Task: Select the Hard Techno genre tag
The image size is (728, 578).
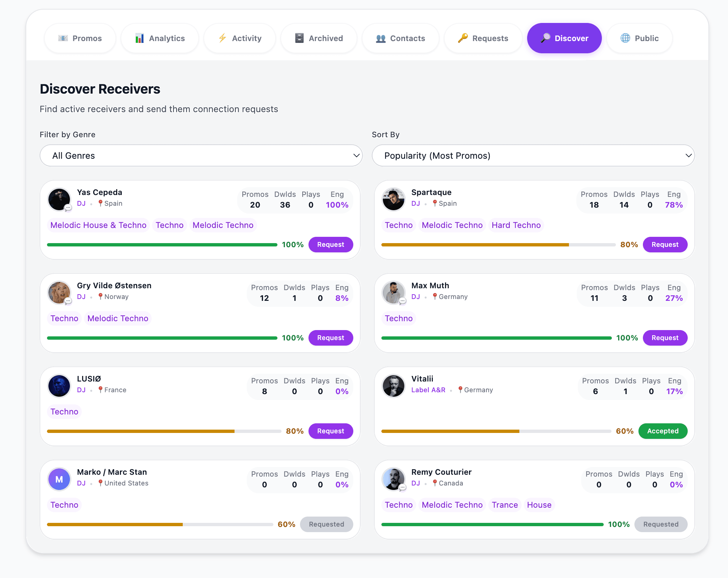Action: pos(516,225)
